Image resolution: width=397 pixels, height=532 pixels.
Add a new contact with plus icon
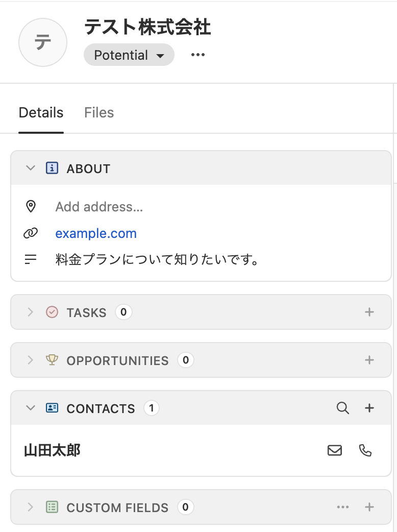[x=369, y=408]
